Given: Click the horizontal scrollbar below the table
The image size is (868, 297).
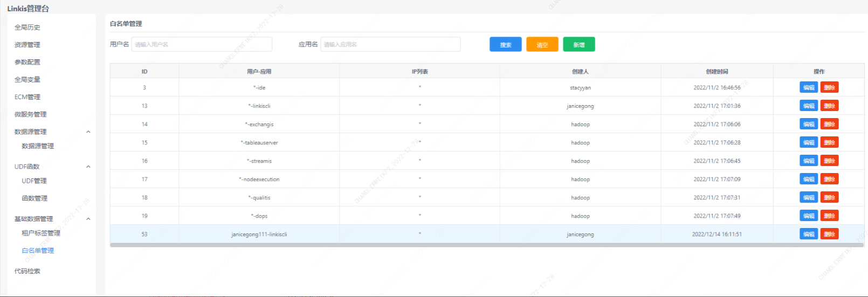Looking at the screenshot, I should click(486, 245).
